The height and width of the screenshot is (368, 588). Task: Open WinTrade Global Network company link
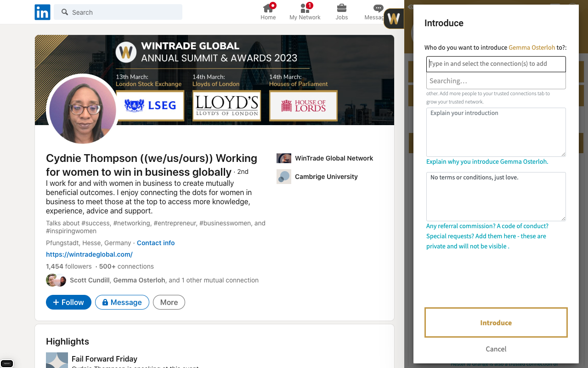(334, 158)
